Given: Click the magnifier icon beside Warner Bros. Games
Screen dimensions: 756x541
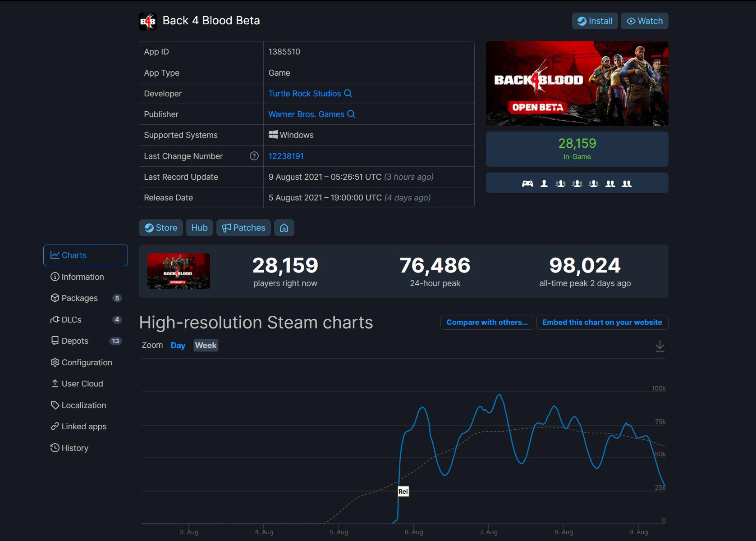Looking at the screenshot, I should coord(351,114).
